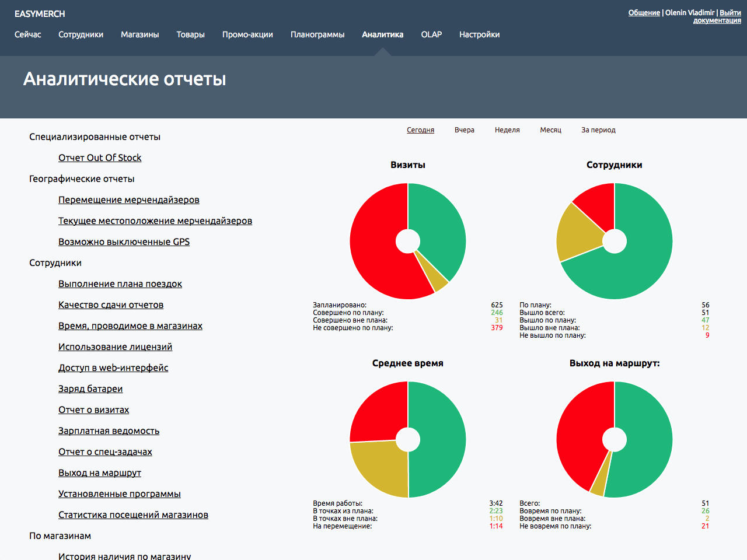The width and height of the screenshot is (747, 560).
Task: Open Возможно выключенные GPS report
Action: tap(124, 242)
